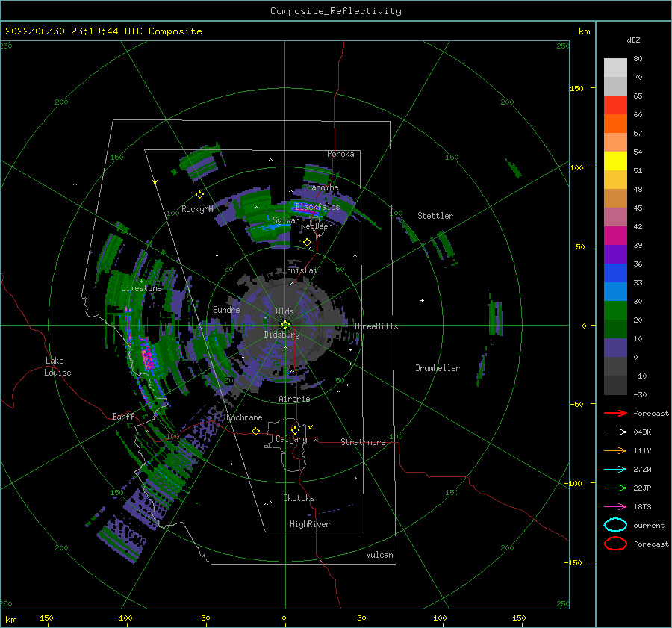Click the Calgary city label
The width and height of the screenshot is (672, 628).
[291, 439]
